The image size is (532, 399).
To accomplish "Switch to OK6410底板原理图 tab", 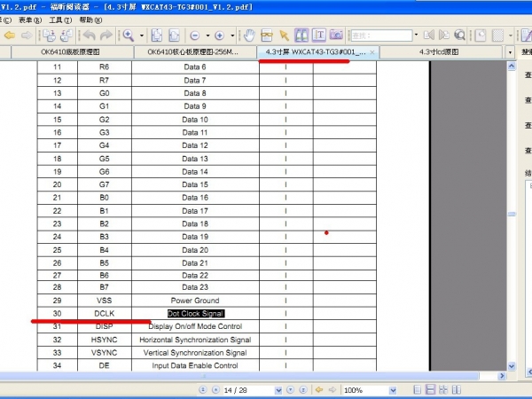I will (x=73, y=52).
